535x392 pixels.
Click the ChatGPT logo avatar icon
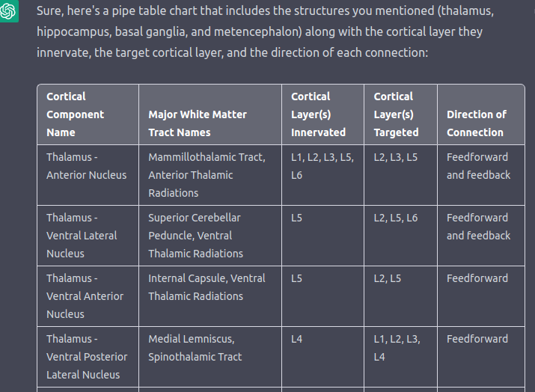(x=8, y=11)
